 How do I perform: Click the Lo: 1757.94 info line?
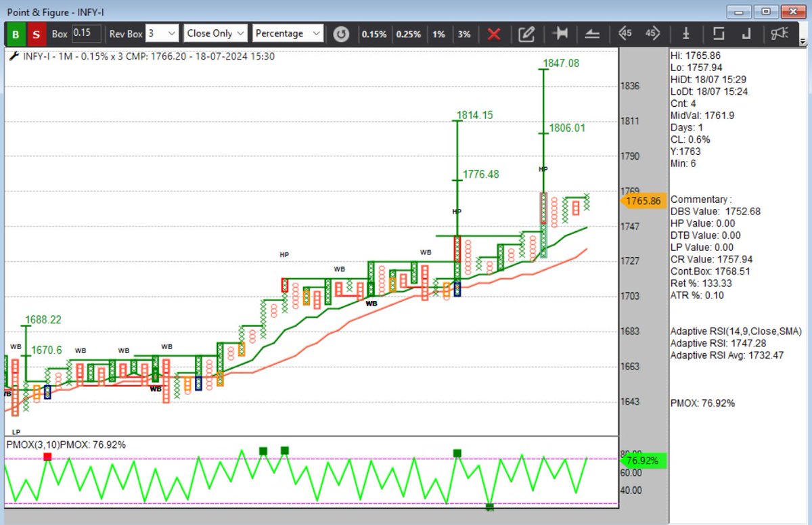click(696, 68)
